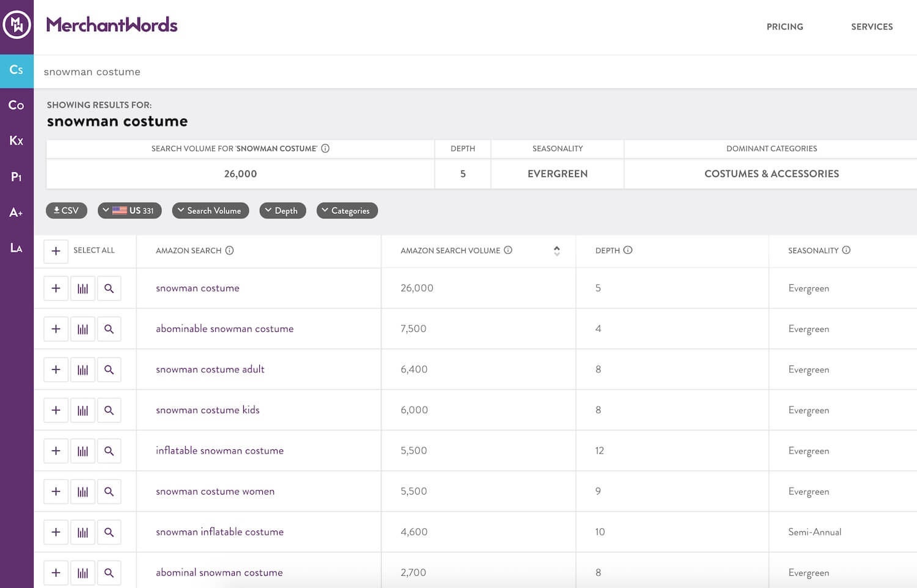Add 'snowman costume kids' with plus button
Screen dimensions: 917x588
coord(56,410)
